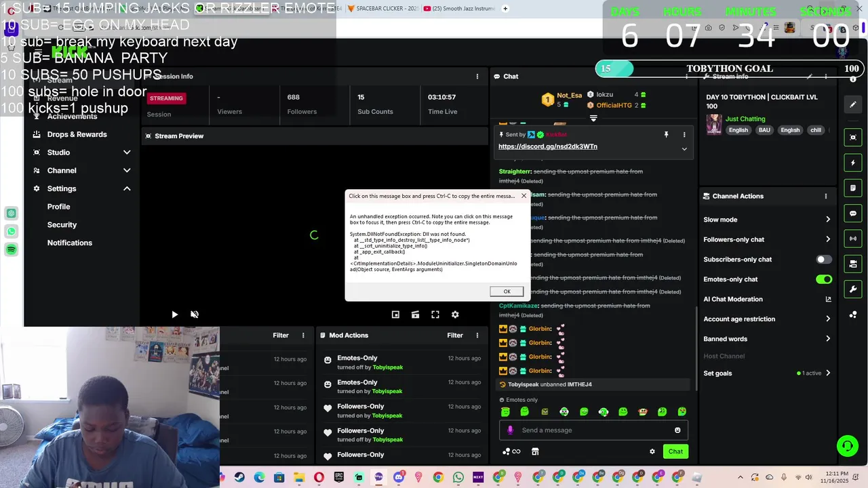Click the chat bubble icon in right sidebar

(x=853, y=213)
